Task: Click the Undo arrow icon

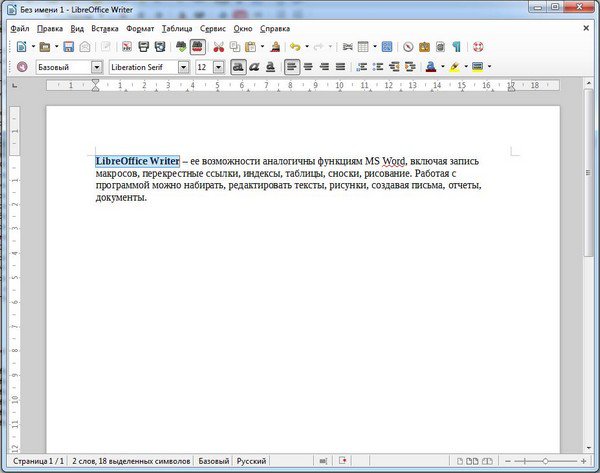Action: tap(294, 47)
